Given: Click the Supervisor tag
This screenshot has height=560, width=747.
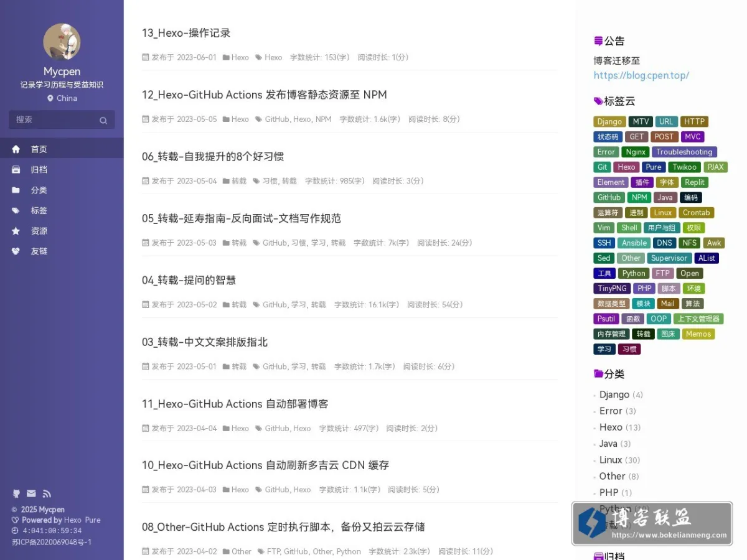Looking at the screenshot, I should (669, 258).
